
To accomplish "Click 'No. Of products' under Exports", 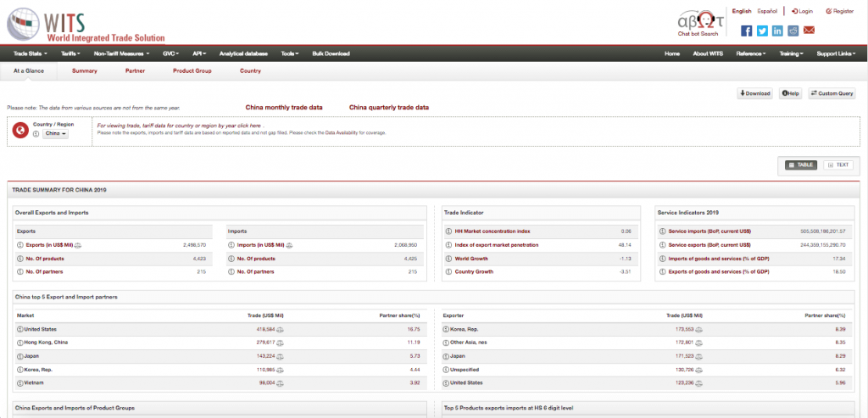I will pos(44,259).
